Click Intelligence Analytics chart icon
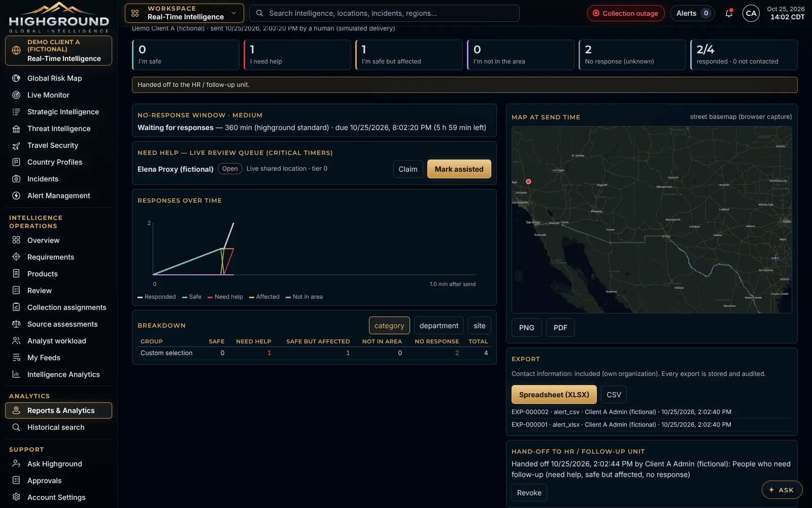Screen dimensions: 812x508 pos(16,374)
